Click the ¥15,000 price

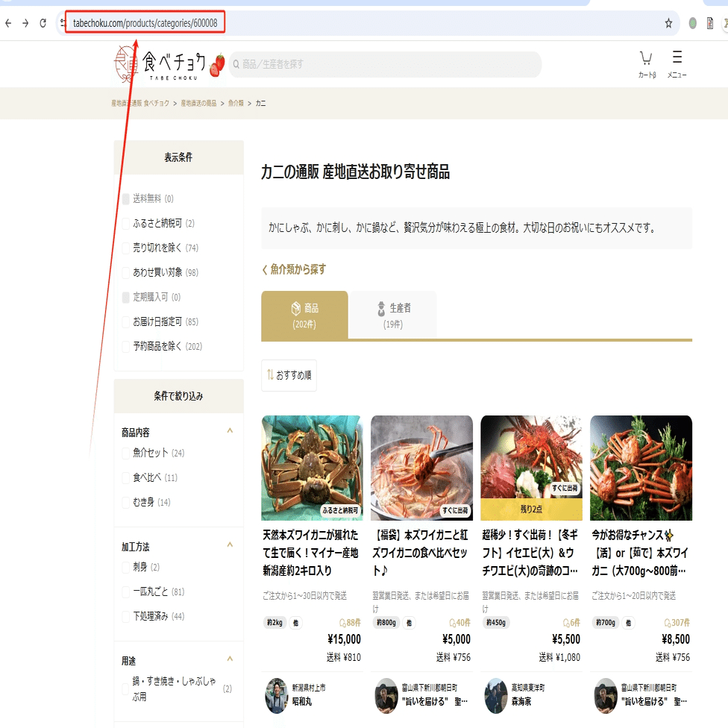[344, 639]
